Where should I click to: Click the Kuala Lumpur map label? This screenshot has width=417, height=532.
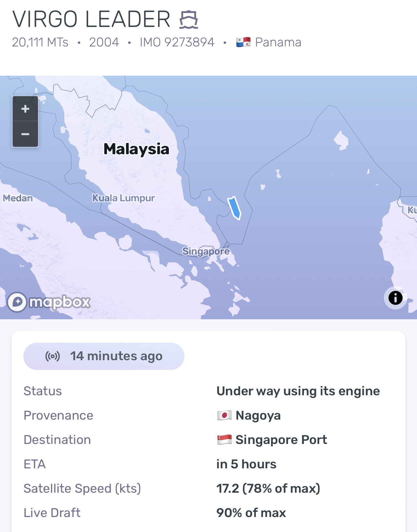pos(123,198)
